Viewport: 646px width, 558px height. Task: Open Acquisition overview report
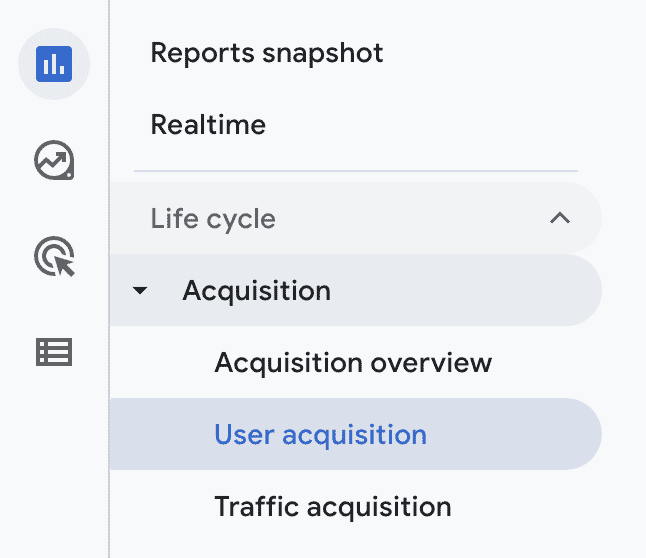[x=353, y=362]
